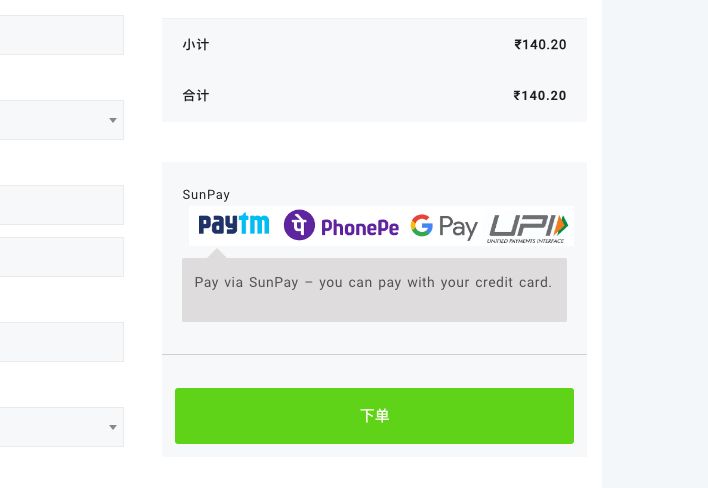The height and width of the screenshot is (488, 708).
Task: Click the Paytm logo
Action: pyautogui.click(x=234, y=224)
